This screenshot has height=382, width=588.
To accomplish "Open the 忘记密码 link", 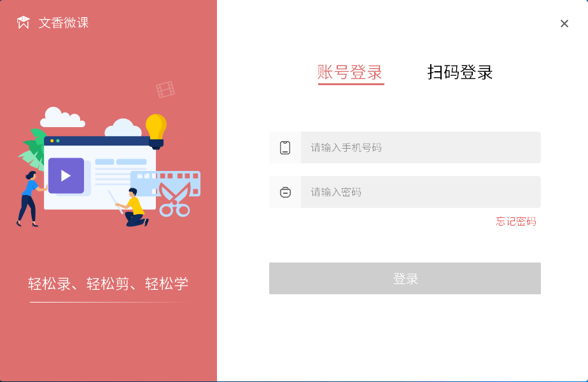I will pyautogui.click(x=516, y=221).
